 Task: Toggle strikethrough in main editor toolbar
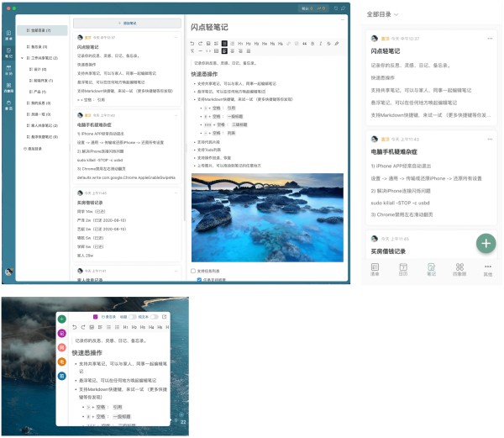coord(328,44)
